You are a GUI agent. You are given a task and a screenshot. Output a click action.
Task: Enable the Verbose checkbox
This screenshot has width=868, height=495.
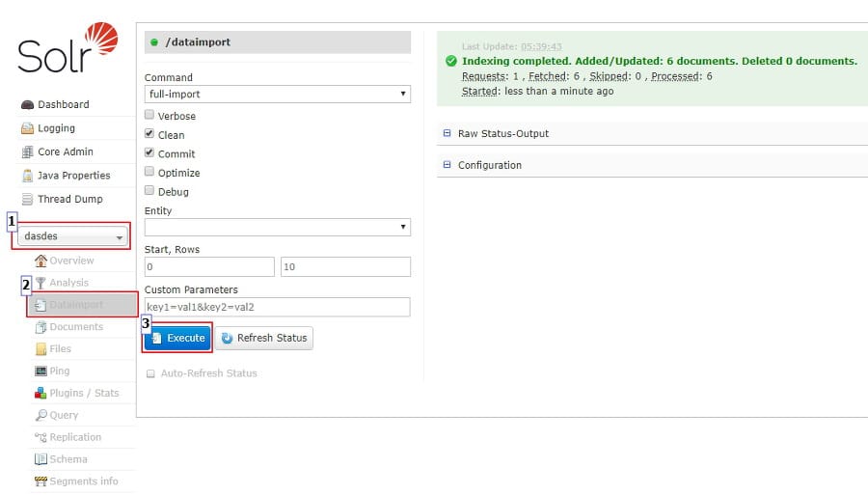click(149, 115)
